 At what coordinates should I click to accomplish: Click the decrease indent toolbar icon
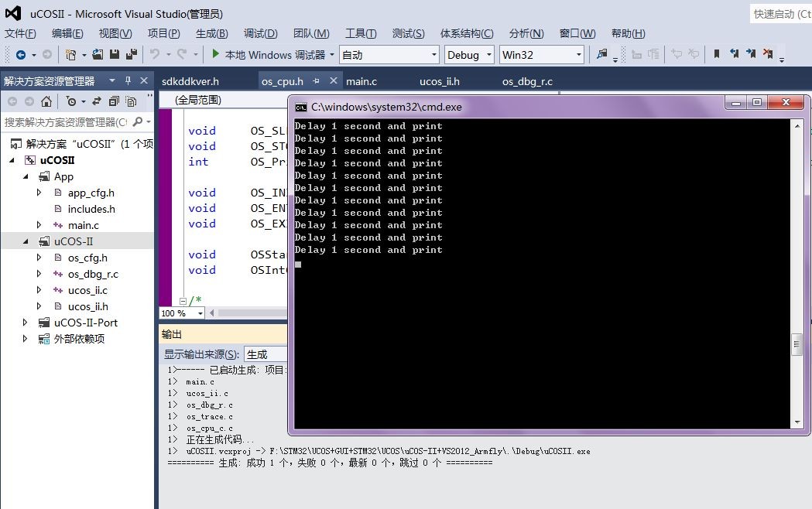(637, 54)
